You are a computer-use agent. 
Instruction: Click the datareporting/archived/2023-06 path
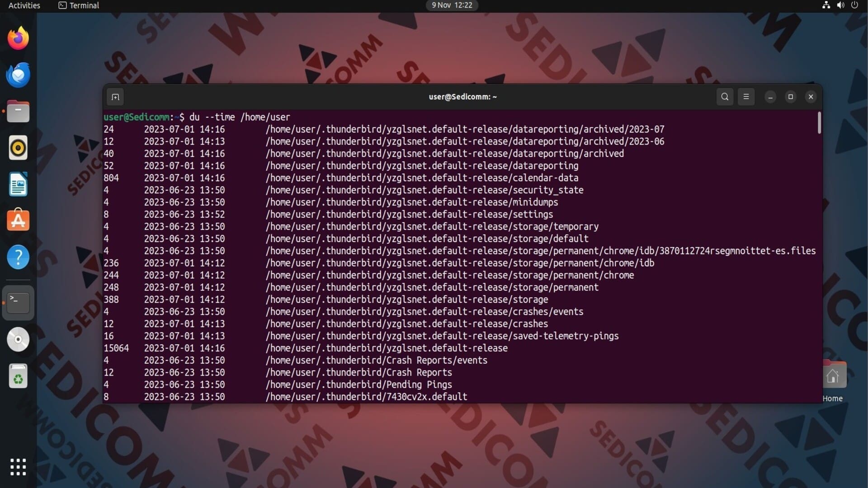465,141
